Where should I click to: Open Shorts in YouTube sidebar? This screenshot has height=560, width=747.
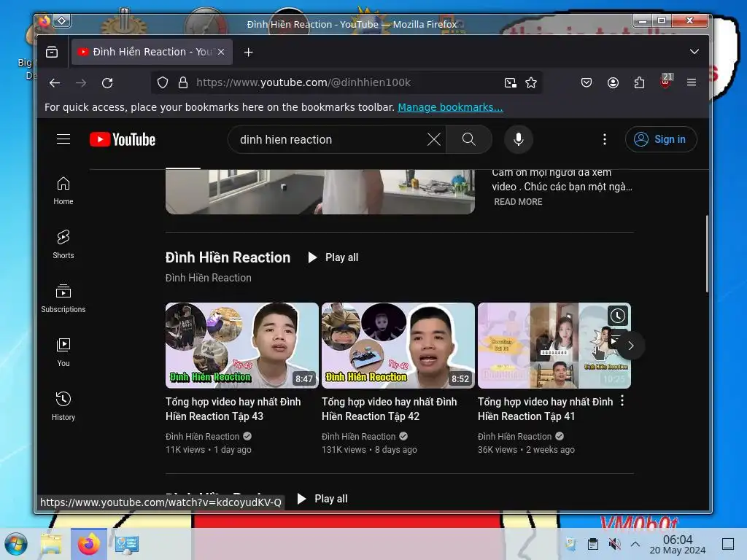(63, 245)
